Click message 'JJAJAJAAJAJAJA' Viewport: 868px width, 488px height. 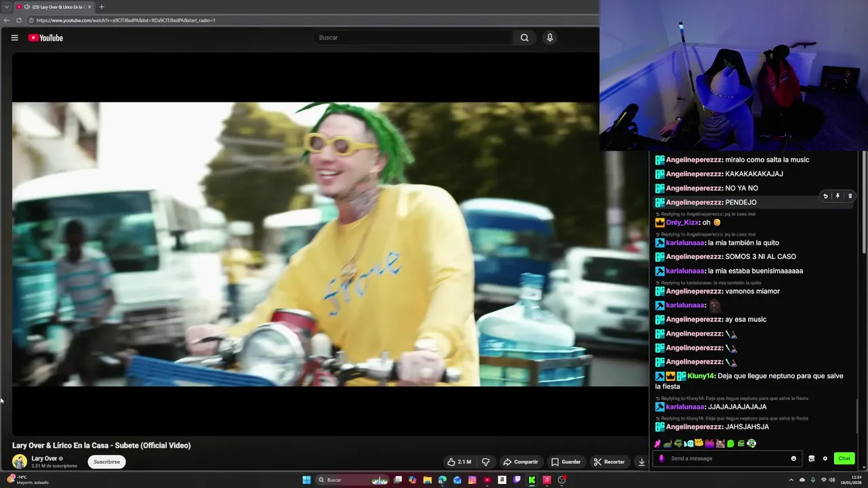pos(737,407)
